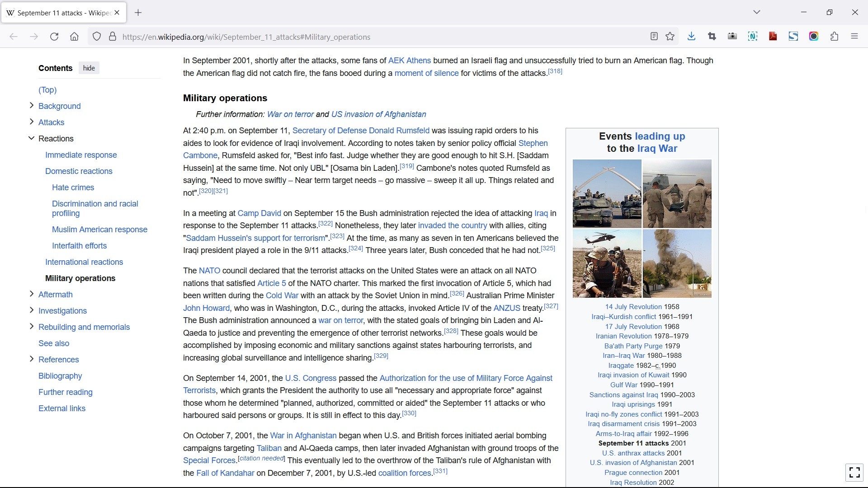The height and width of the screenshot is (488, 868).
Task: Click the tracking protection shield icon
Action: (96, 37)
